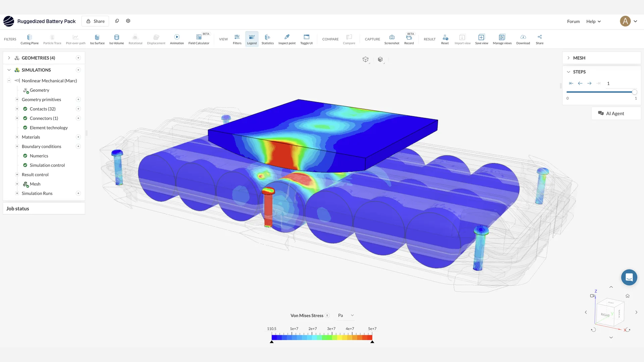
Task: Toggle the Legend display
Action: [x=252, y=39]
